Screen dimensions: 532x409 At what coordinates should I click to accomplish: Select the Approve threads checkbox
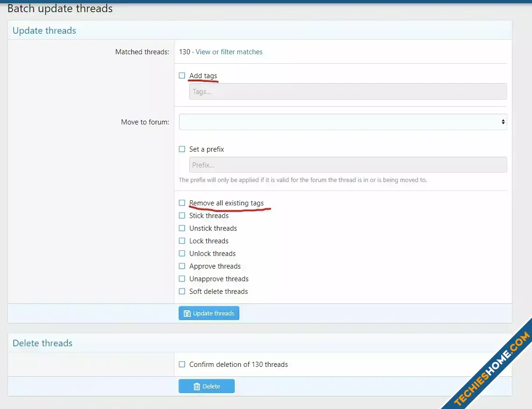pos(182,266)
